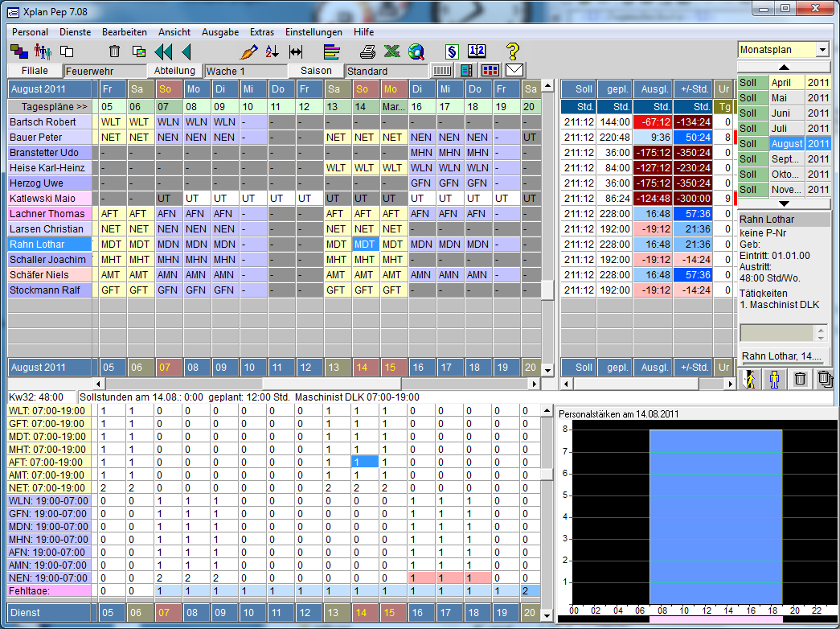The image size is (840, 629).
Task: Click the overlapping colored squares toolbar icon
Action: click(19, 51)
